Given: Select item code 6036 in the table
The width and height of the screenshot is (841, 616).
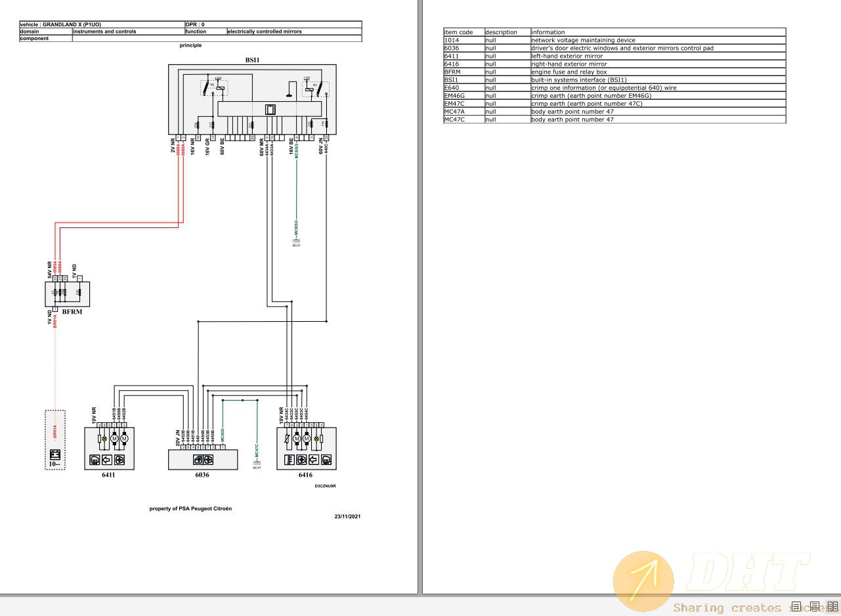Looking at the screenshot, I should click(x=464, y=48).
